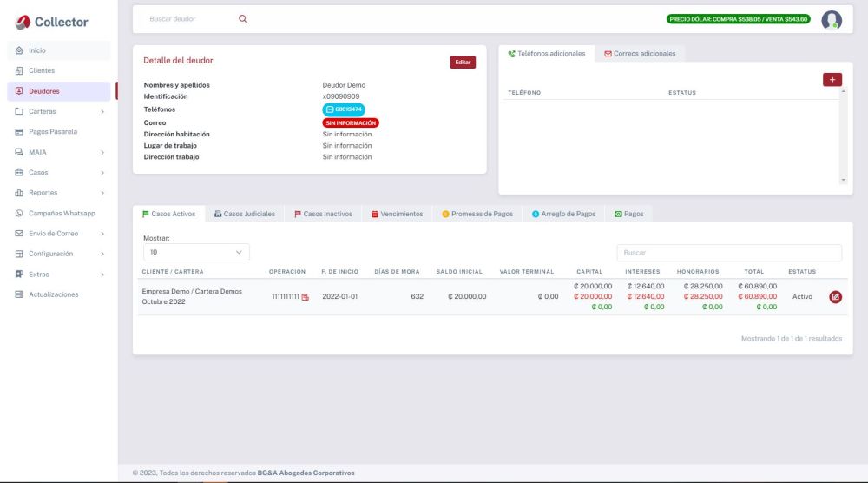This screenshot has height=483, width=868.
Task: Go to Pagos Pasarela in sidebar
Action: (x=52, y=131)
